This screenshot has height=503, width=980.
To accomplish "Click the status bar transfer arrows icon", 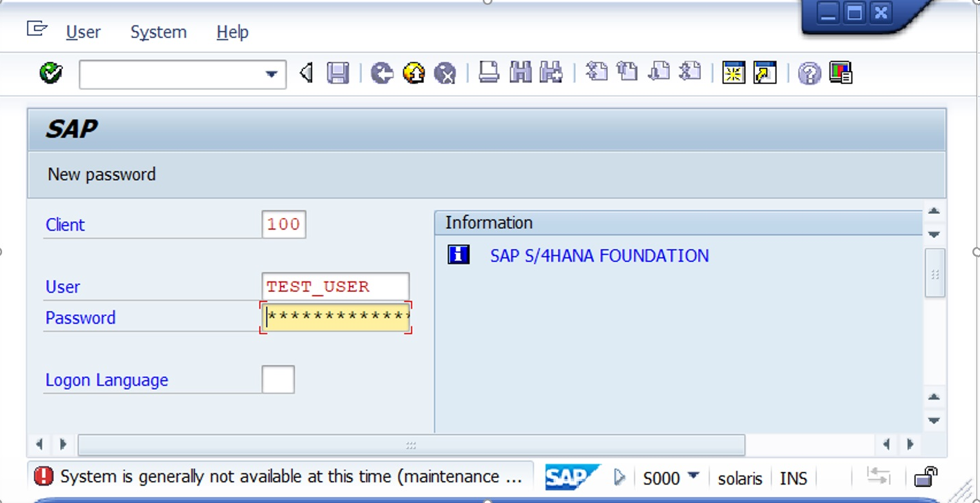I will coord(878,476).
